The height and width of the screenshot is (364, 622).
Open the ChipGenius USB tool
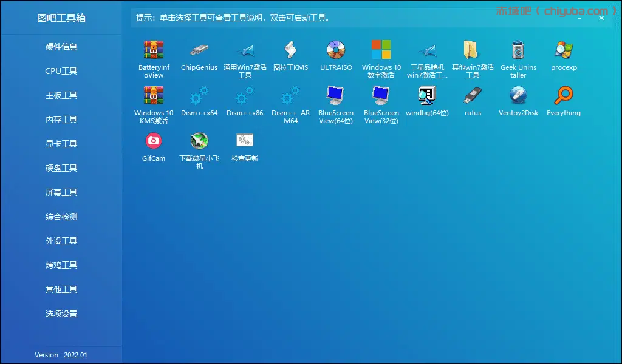pos(199,50)
